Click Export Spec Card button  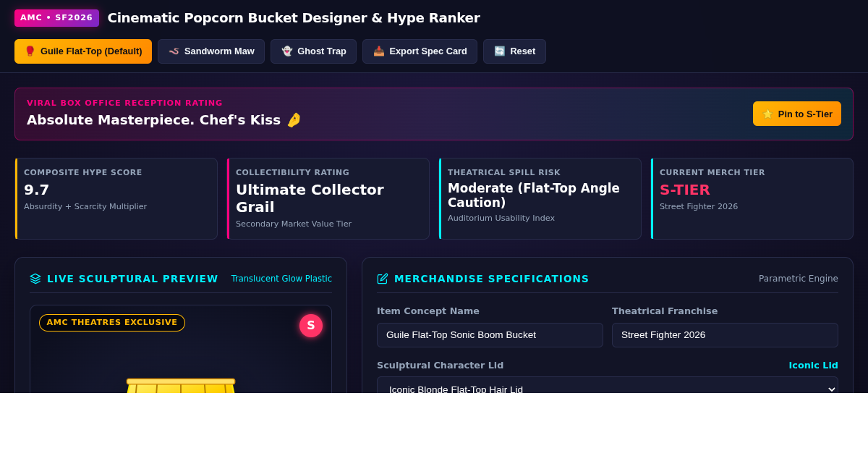pos(420,51)
